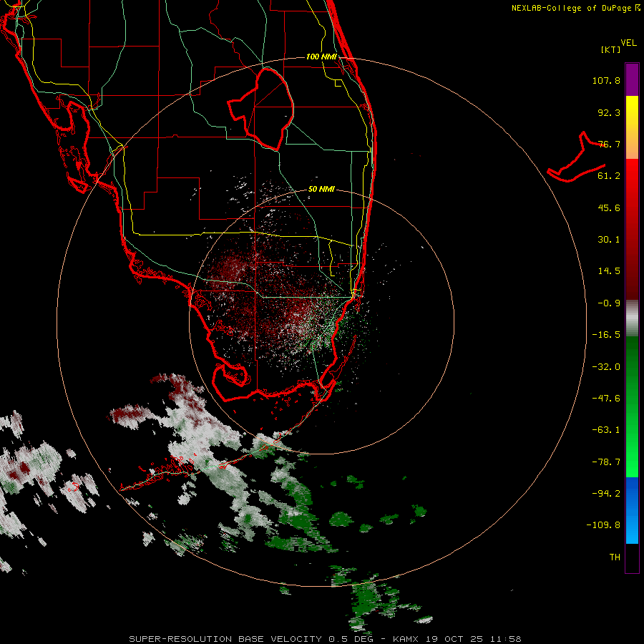The image size is (644, 644).
Task: Click the 50 NMI range ring label
Action: (x=321, y=189)
